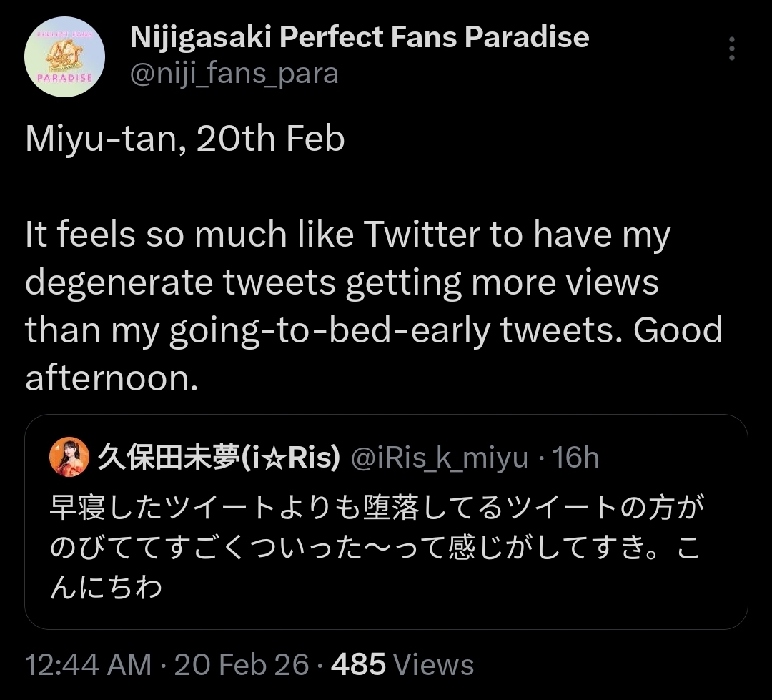This screenshot has height=700, width=772.
Task: Open the @niji_fans_para handle
Action: (x=234, y=74)
